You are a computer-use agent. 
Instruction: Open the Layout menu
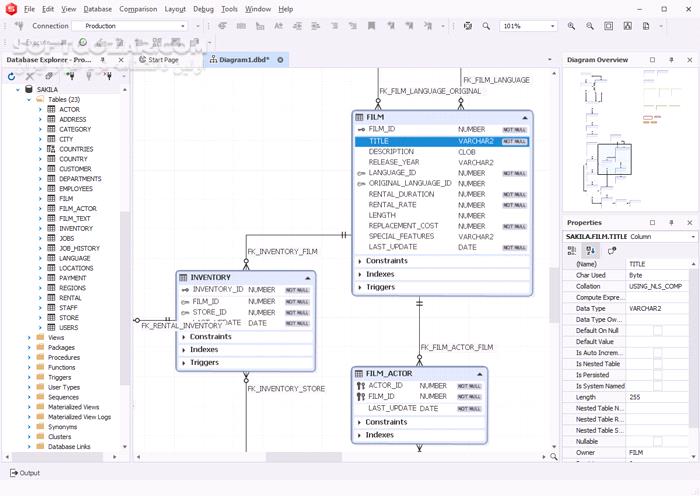point(175,9)
